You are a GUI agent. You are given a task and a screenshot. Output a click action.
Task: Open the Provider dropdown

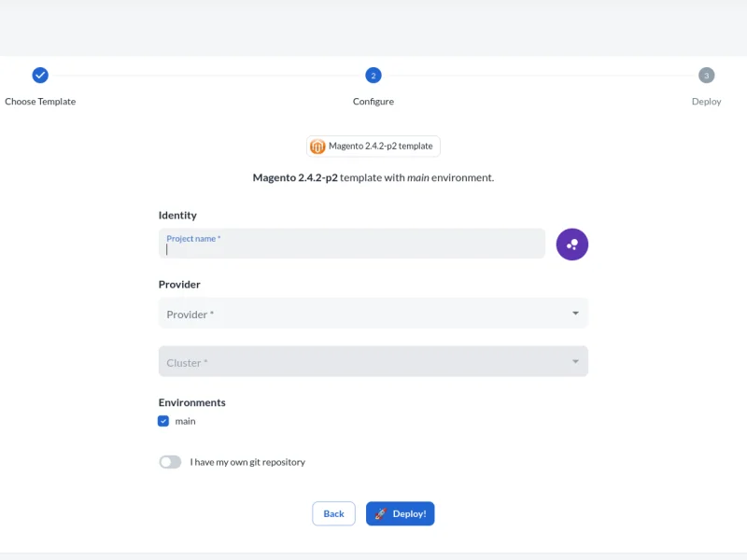(373, 314)
